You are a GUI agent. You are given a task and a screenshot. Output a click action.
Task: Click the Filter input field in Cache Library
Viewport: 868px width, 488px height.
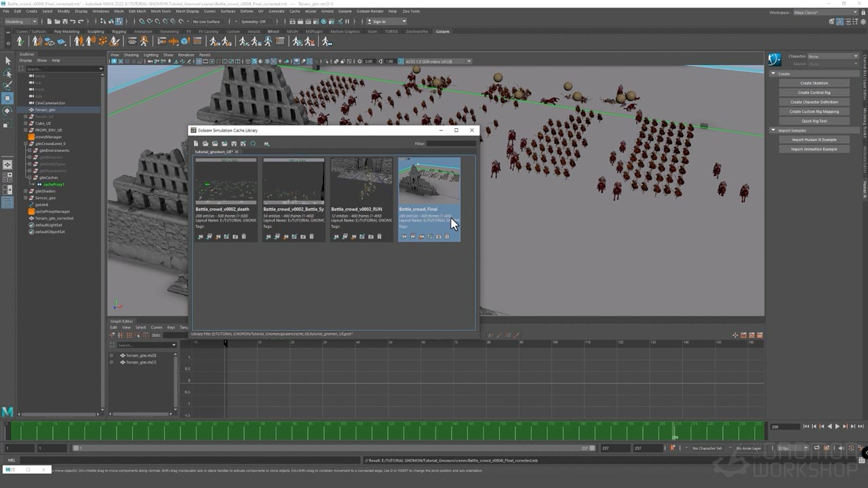point(451,144)
